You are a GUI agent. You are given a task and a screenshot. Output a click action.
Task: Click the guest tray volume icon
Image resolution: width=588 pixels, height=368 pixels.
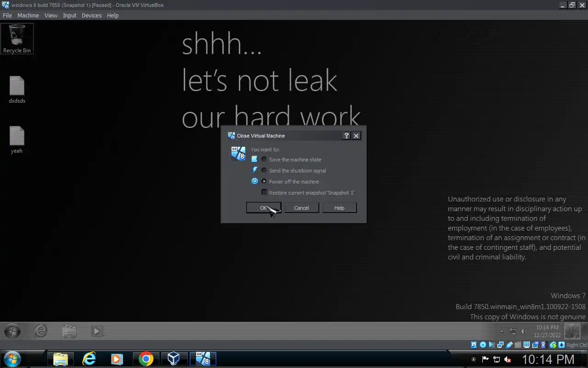pyautogui.click(x=524, y=331)
